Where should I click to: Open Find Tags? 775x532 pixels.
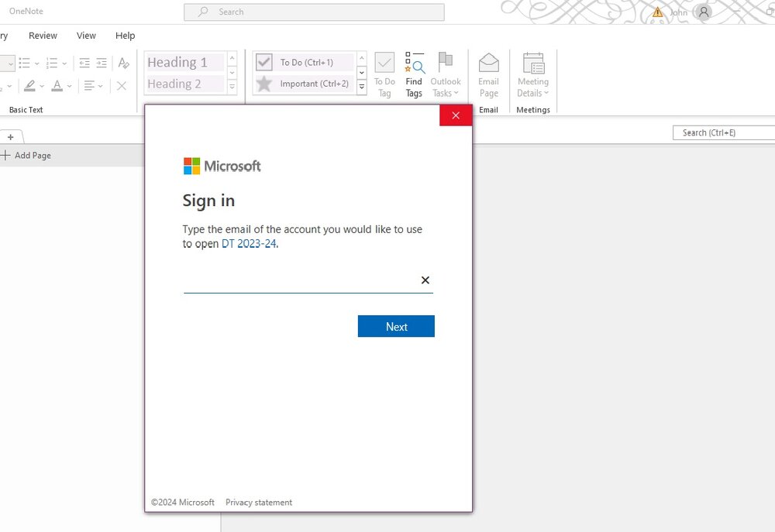click(414, 75)
